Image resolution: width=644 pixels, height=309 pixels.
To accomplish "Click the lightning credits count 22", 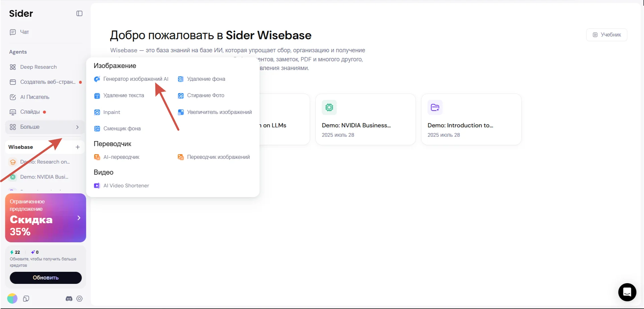I will pos(15,252).
